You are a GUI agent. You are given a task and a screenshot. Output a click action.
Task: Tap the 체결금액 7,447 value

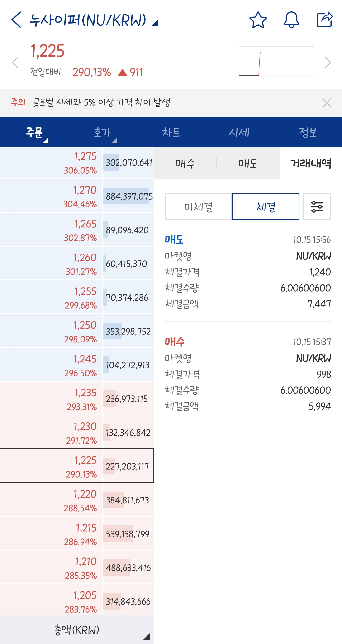319,304
